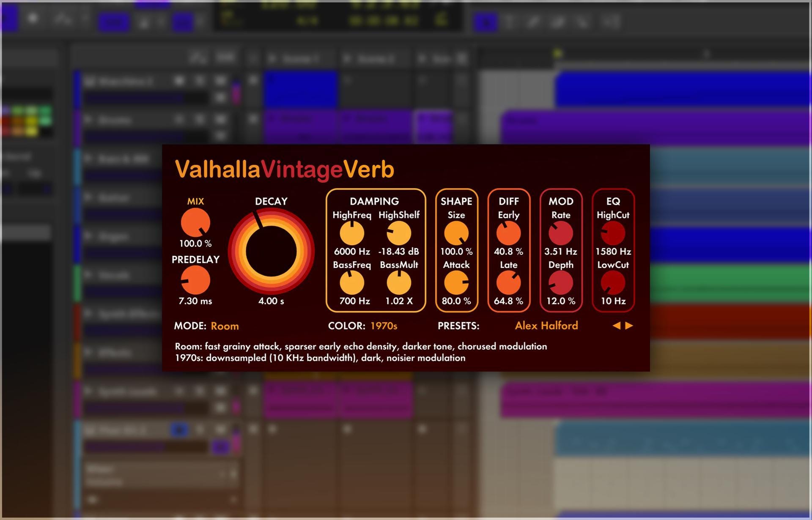Image resolution: width=812 pixels, height=520 pixels.
Task: Adjust the MIX knob
Action: click(195, 222)
